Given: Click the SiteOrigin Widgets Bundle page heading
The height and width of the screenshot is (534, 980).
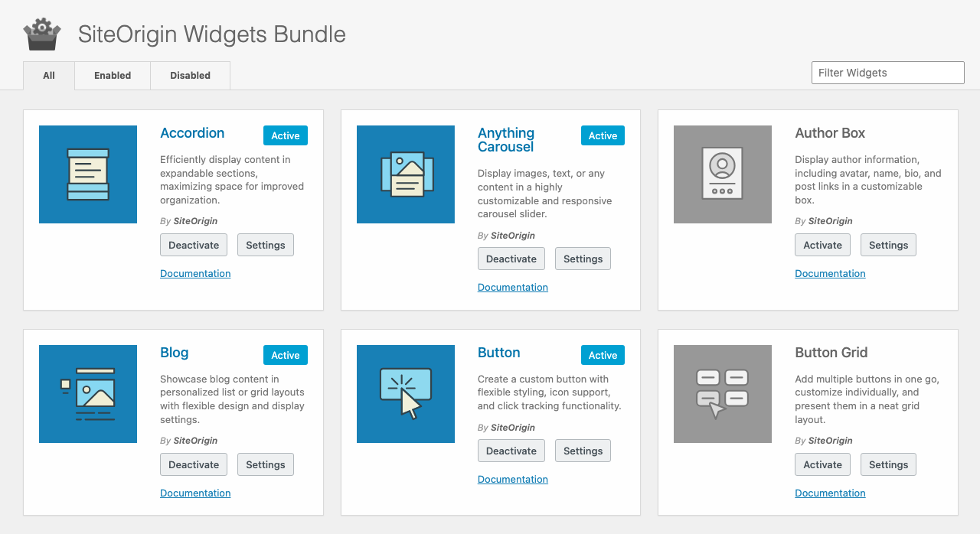Looking at the screenshot, I should click(212, 34).
